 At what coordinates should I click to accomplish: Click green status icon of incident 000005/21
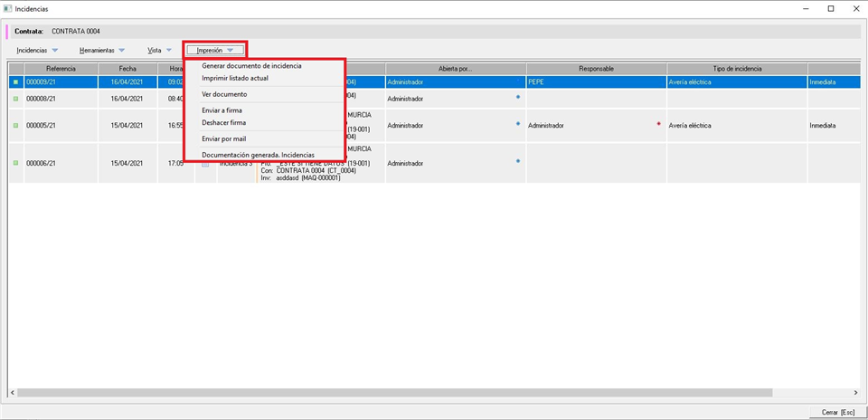15,126
